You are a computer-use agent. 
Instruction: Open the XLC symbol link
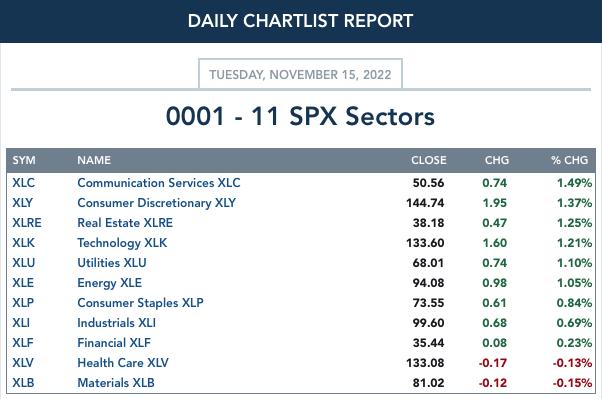[x=23, y=183]
